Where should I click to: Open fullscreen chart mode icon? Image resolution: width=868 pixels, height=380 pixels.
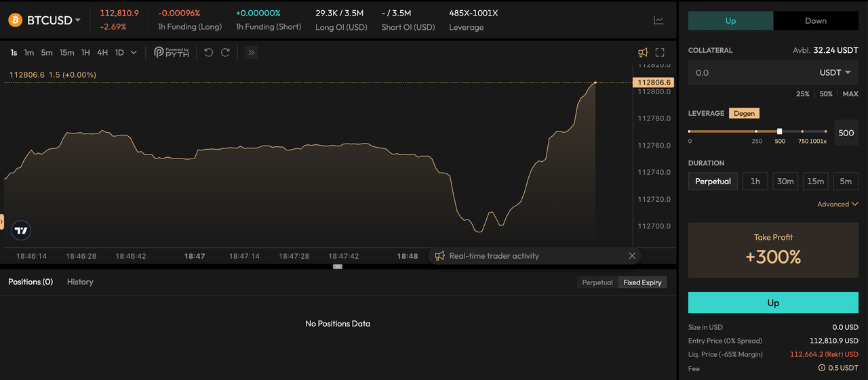pos(660,52)
